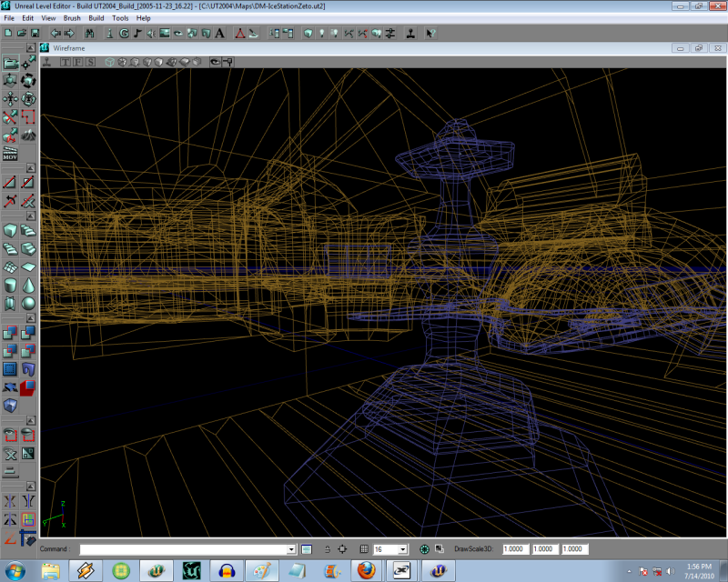Open the Windows Start menu orb

point(15,570)
